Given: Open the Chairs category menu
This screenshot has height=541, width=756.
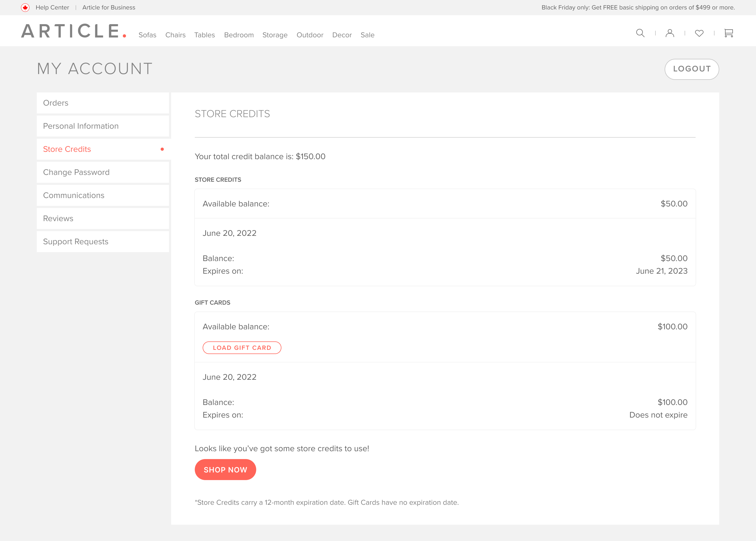Looking at the screenshot, I should [175, 35].
